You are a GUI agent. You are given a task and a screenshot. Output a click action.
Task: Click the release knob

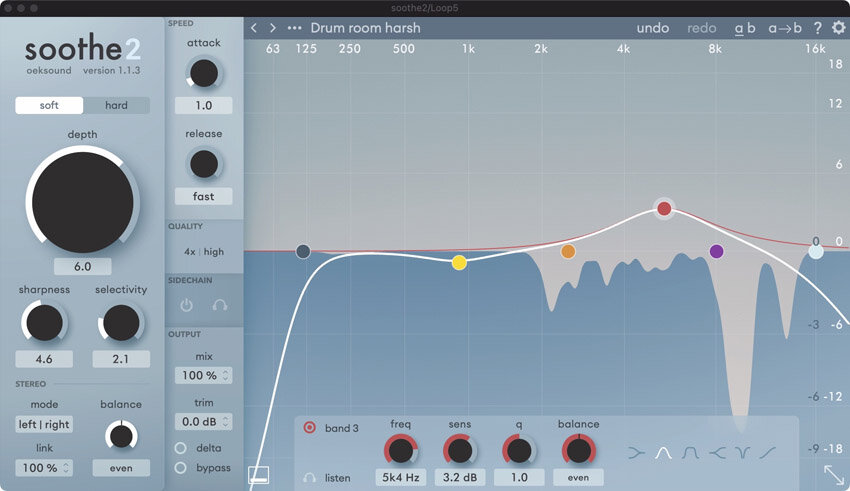204,164
